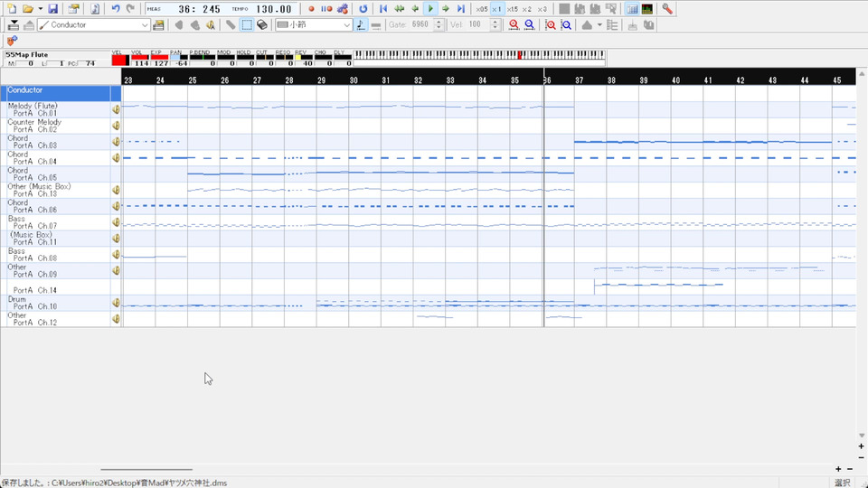Click measure 30 on the ruler

354,80
